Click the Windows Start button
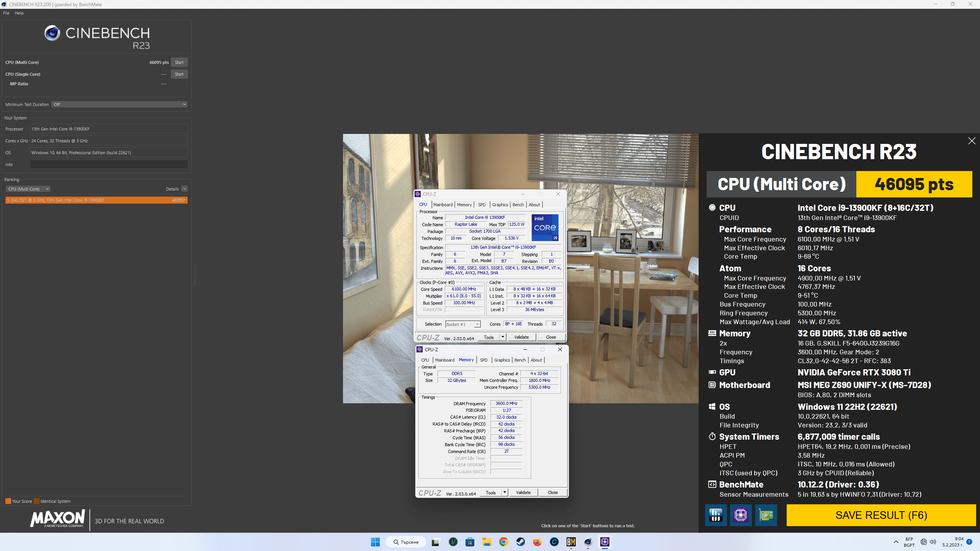980x551 pixels. (375, 542)
